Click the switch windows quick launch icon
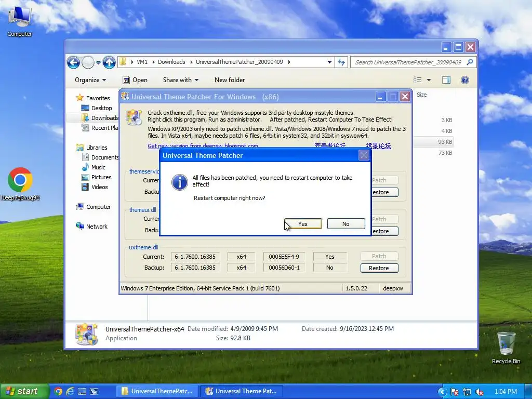The height and width of the screenshot is (399, 532). (x=94, y=392)
